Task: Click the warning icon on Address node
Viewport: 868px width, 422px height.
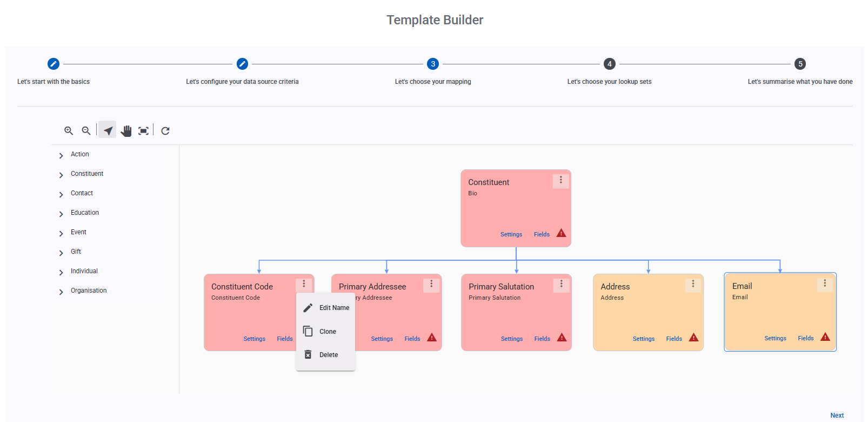Action: click(693, 338)
